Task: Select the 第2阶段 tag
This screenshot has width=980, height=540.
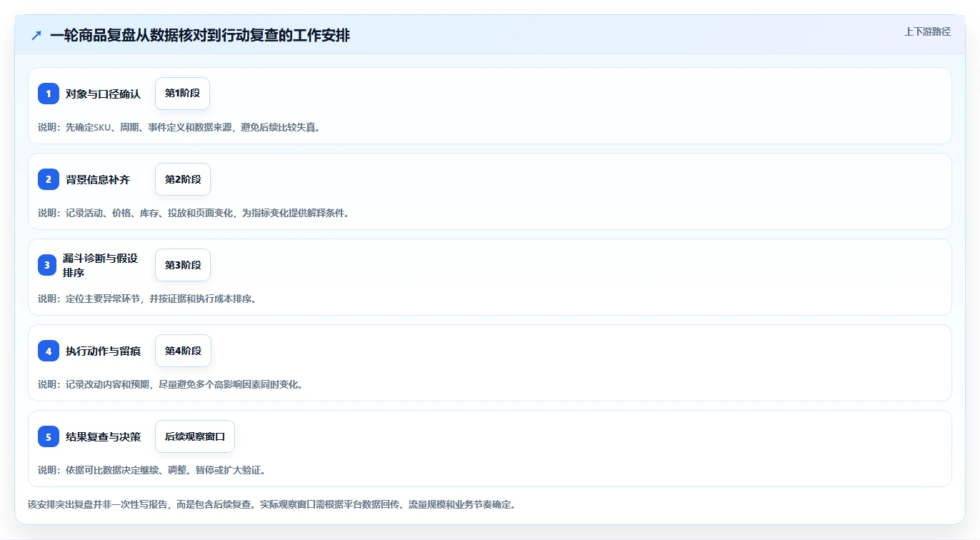Action: (183, 179)
